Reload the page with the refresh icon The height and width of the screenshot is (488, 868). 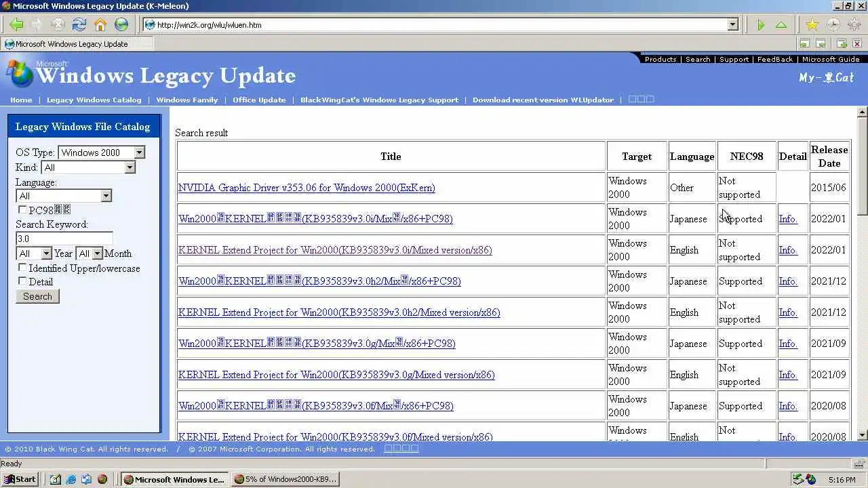[79, 24]
